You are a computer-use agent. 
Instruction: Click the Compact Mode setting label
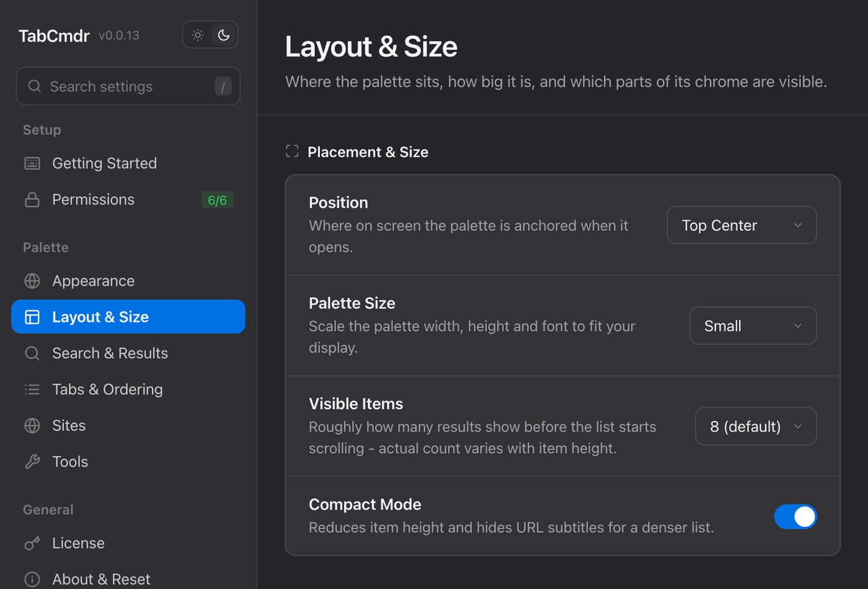[365, 505]
